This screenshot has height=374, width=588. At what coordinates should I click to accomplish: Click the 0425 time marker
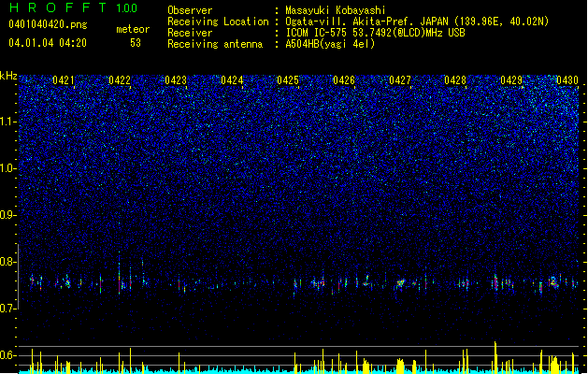coord(288,80)
